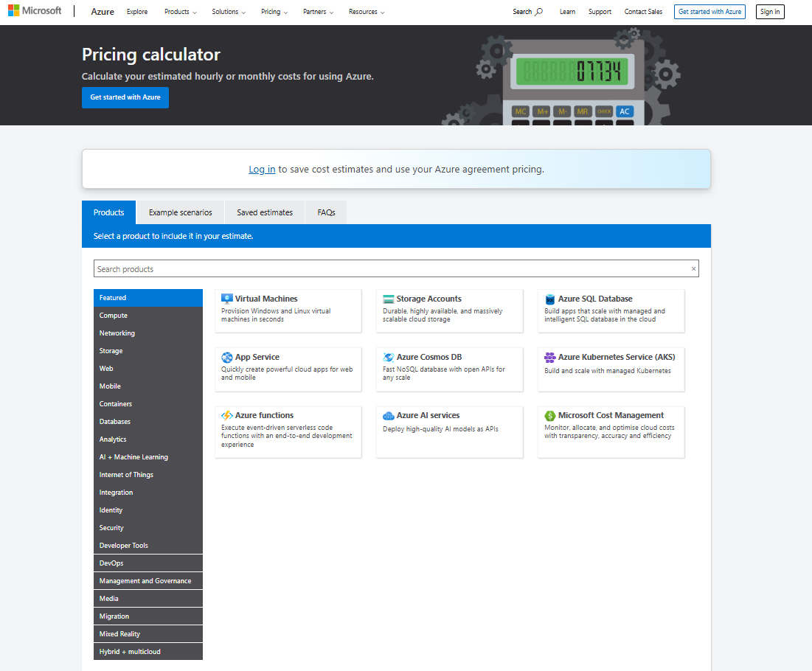Click the Azure functions lightning icon

pyautogui.click(x=227, y=415)
